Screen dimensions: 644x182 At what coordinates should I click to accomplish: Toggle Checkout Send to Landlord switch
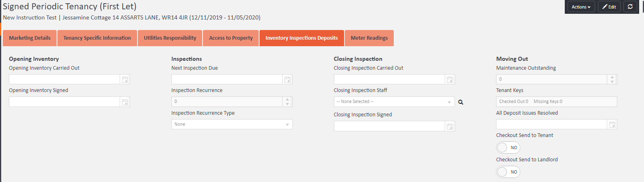[508, 172]
